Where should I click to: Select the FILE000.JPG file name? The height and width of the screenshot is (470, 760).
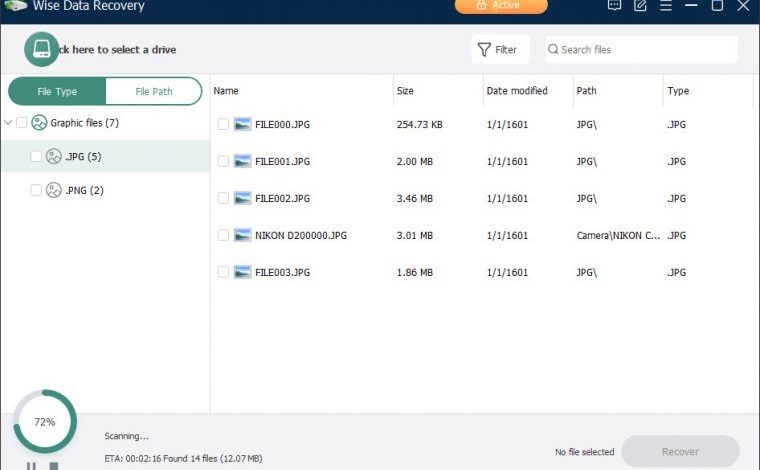(283, 125)
